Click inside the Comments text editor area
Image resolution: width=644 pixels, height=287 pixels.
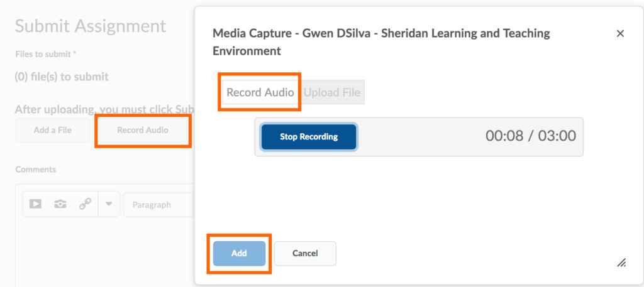click(101, 251)
